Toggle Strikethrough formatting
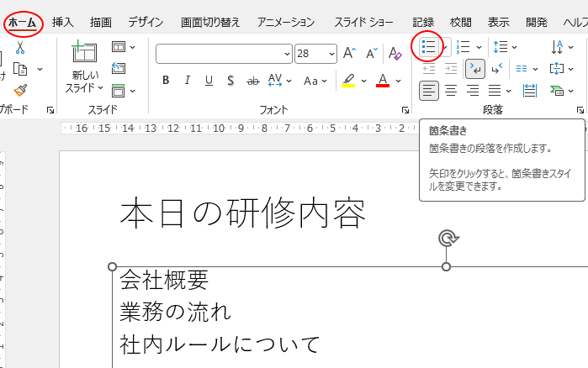588x368 pixels. pos(252,81)
